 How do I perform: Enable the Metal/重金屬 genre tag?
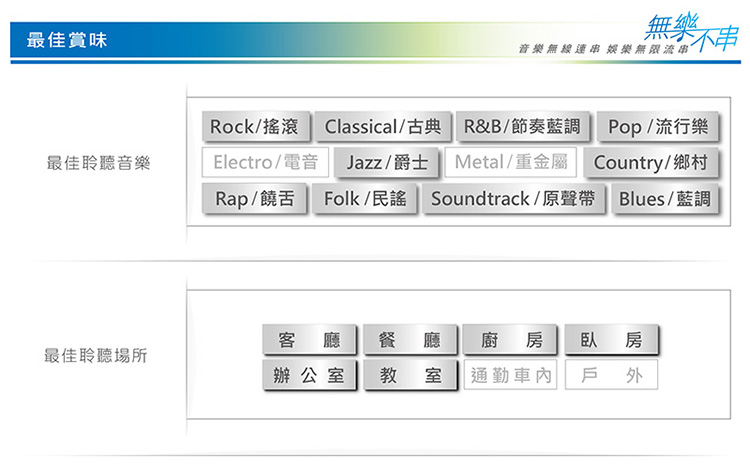point(511,162)
